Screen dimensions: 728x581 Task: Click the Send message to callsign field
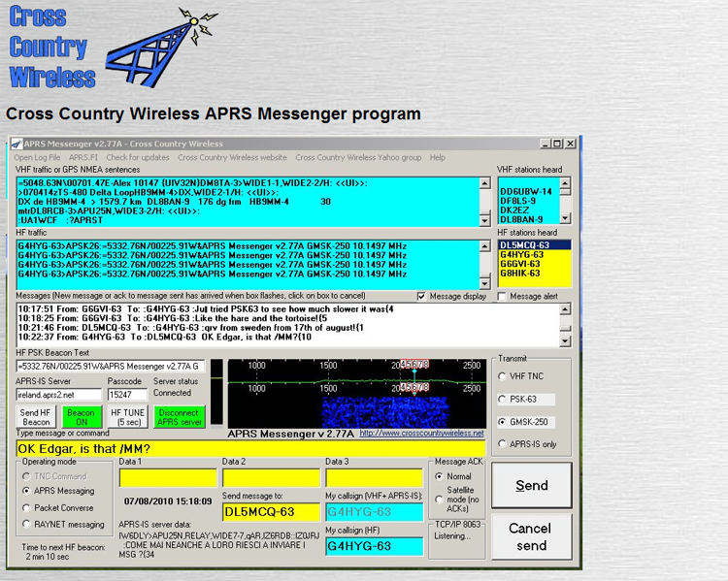(271, 512)
